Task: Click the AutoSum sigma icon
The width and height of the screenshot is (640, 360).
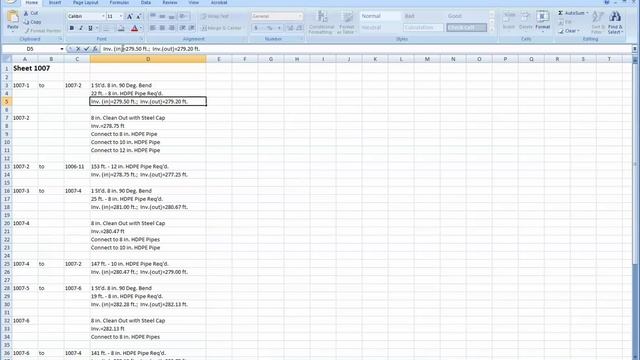Action: coord(560,13)
